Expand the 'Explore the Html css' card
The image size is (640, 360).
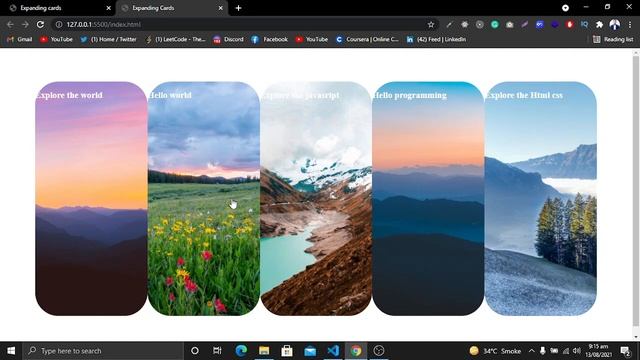(x=540, y=199)
